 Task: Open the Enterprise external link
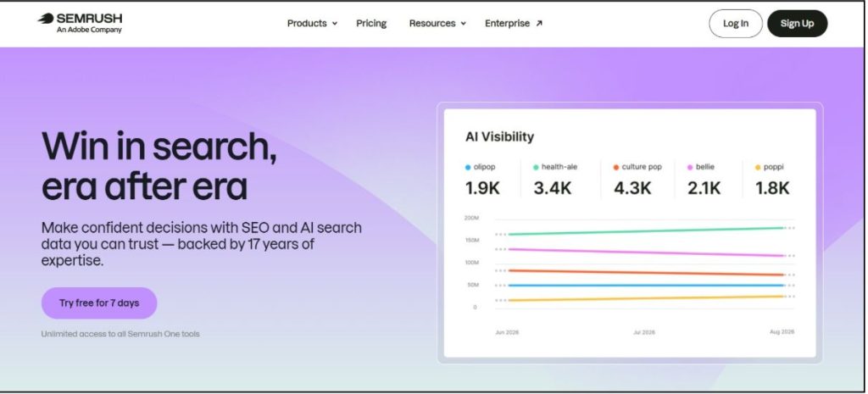[x=514, y=23]
